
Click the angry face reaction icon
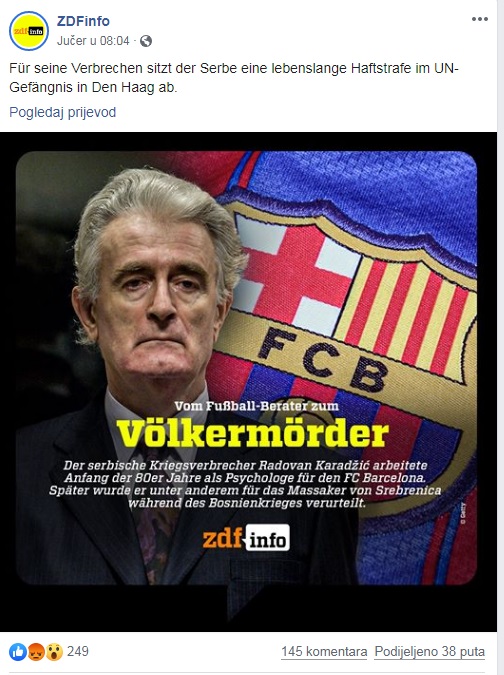click(36, 652)
